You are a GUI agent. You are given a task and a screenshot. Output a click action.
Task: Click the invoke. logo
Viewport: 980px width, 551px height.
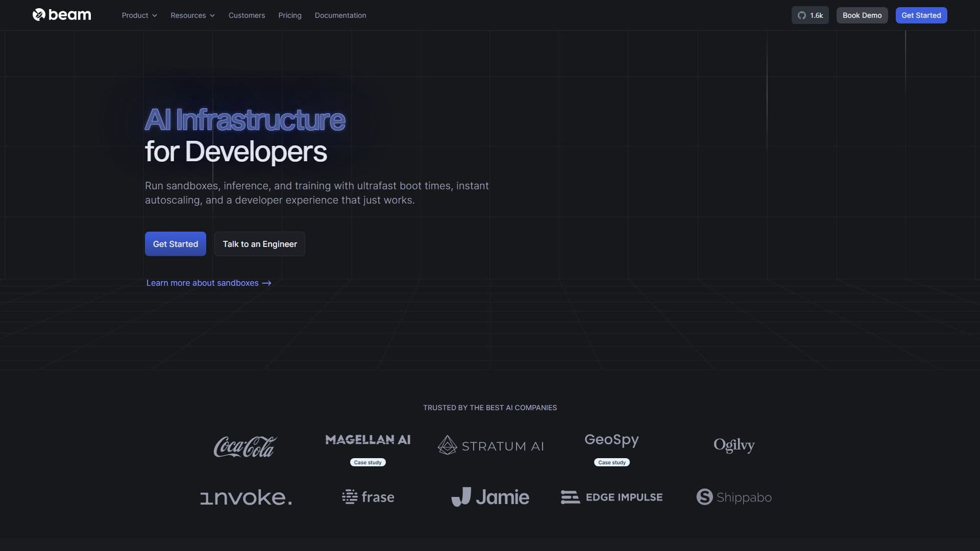[x=246, y=497]
